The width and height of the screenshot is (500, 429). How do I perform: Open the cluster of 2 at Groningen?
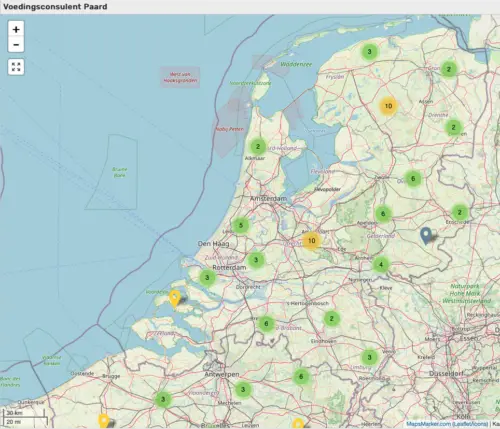pyautogui.click(x=449, y=69)
